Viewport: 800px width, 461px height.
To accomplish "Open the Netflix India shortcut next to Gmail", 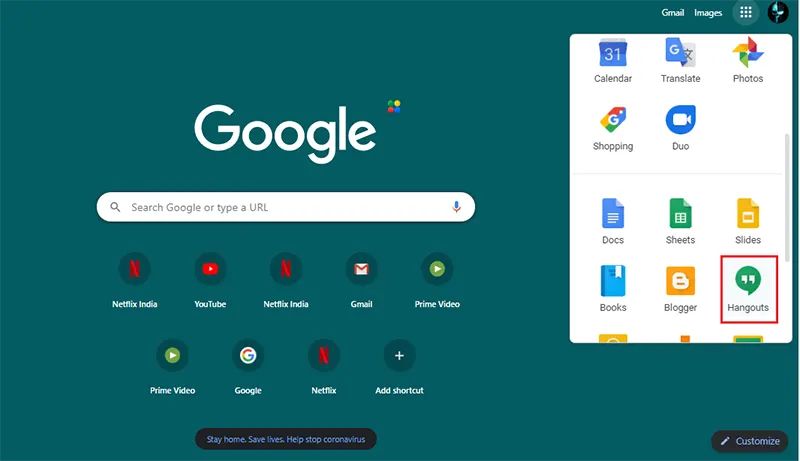I will (286, 280).
